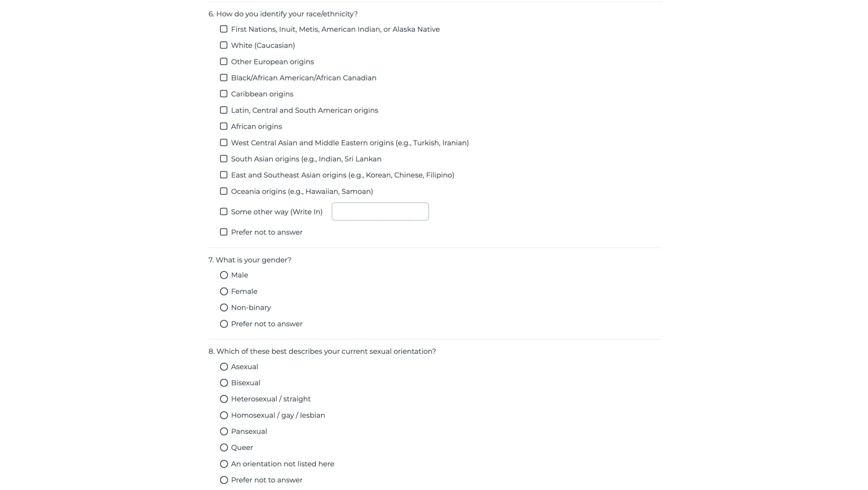This screenshot has height=490, width=868.
Task: Select the Non-binary gender option
Action: pyautogui.click(x=224, y=308)
